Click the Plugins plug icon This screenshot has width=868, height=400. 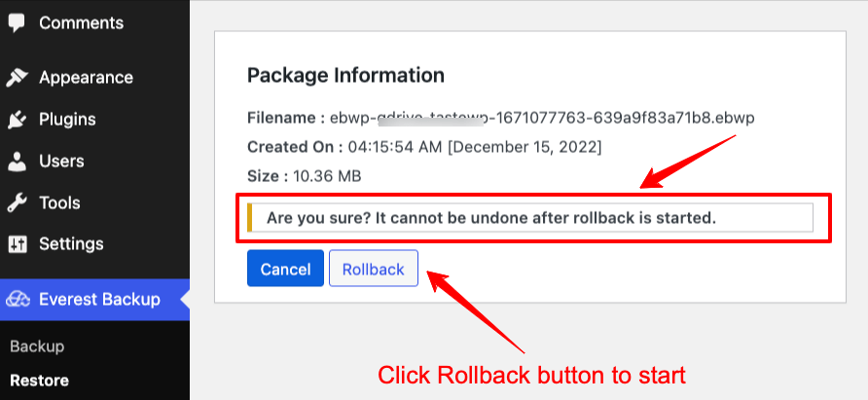point(17,120)
